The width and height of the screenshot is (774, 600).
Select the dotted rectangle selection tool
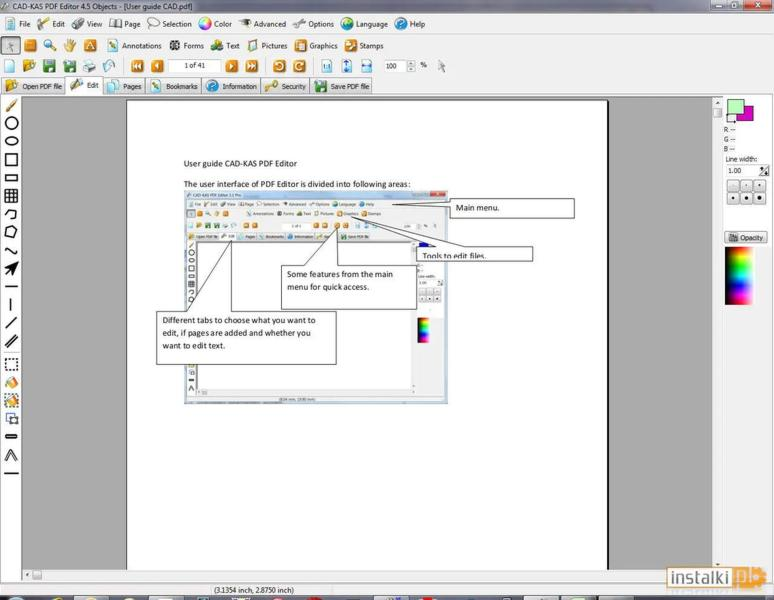(11, 364)
